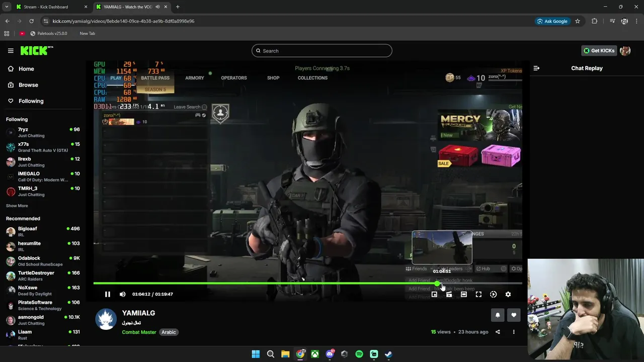
Task: Open llrexb channel in Following list
Action: 43,162
